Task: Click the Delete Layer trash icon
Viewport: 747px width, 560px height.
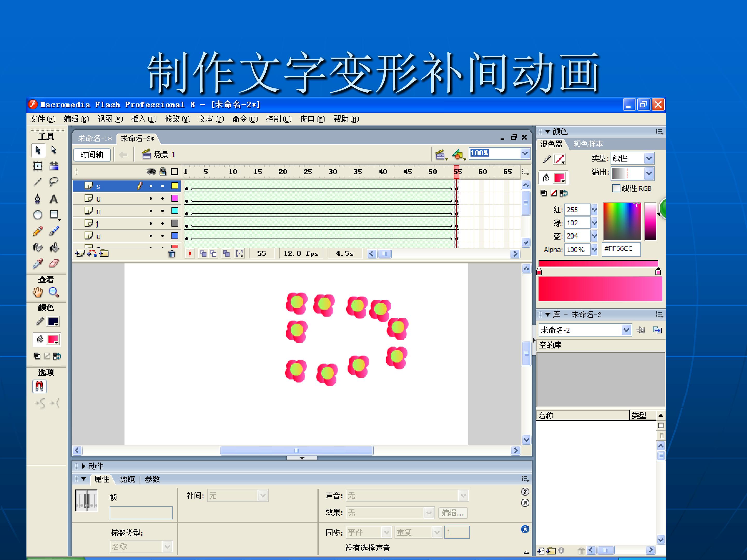Action: pyautogui.click(x=172, y=254)
